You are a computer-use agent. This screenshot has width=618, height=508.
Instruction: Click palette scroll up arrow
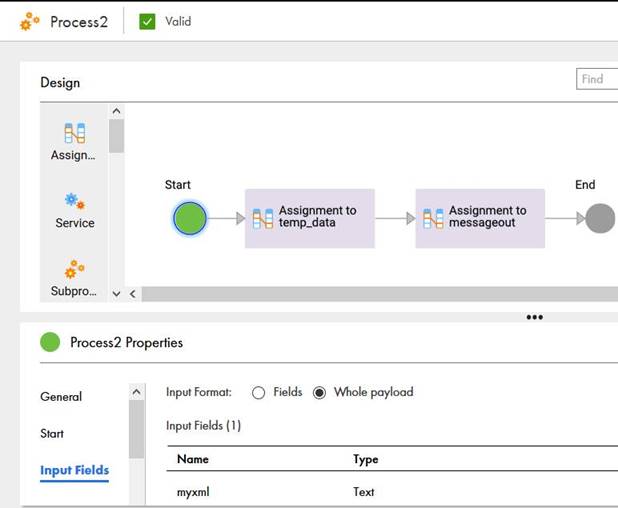pyautogui.click(x=116, y=112)
